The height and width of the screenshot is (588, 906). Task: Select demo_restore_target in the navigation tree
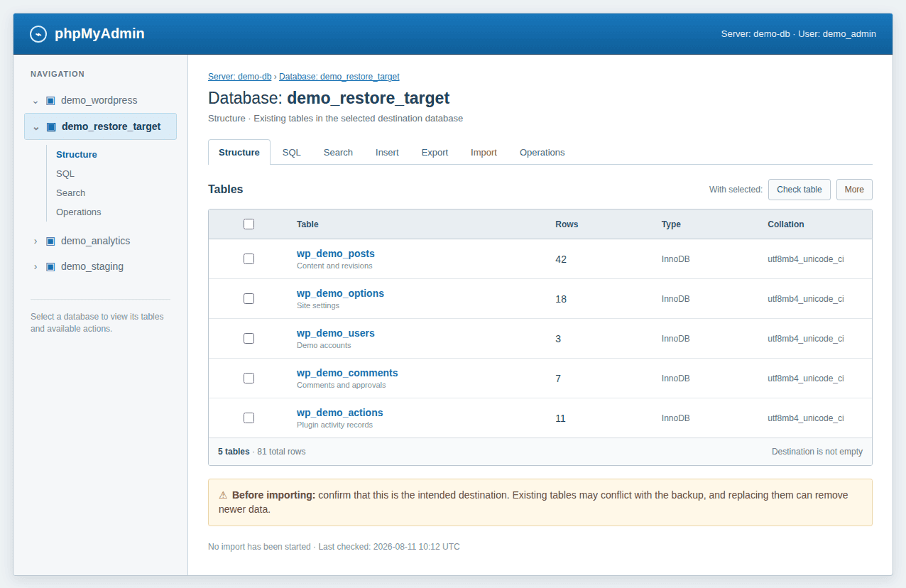point(100,126)
